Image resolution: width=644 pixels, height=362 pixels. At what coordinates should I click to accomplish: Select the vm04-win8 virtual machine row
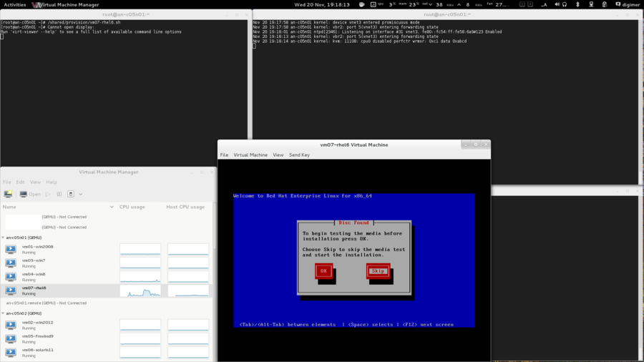point(107,277)
